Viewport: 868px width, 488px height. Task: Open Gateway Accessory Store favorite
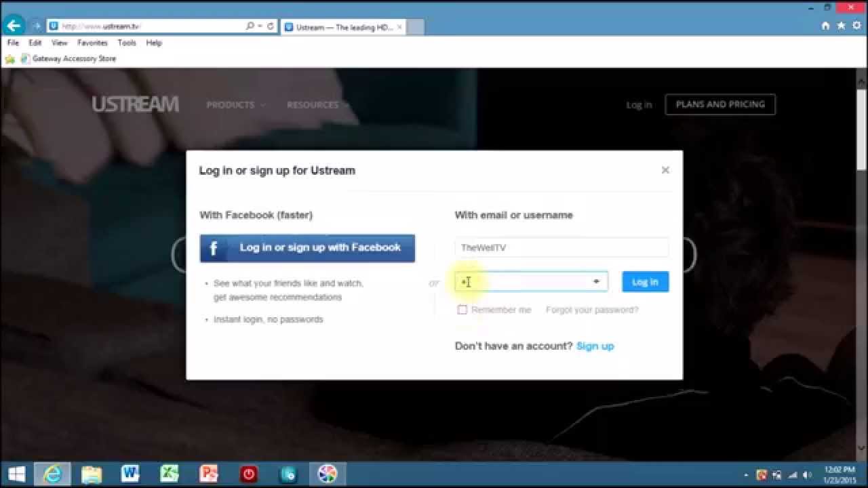click(x=68, y=59)
